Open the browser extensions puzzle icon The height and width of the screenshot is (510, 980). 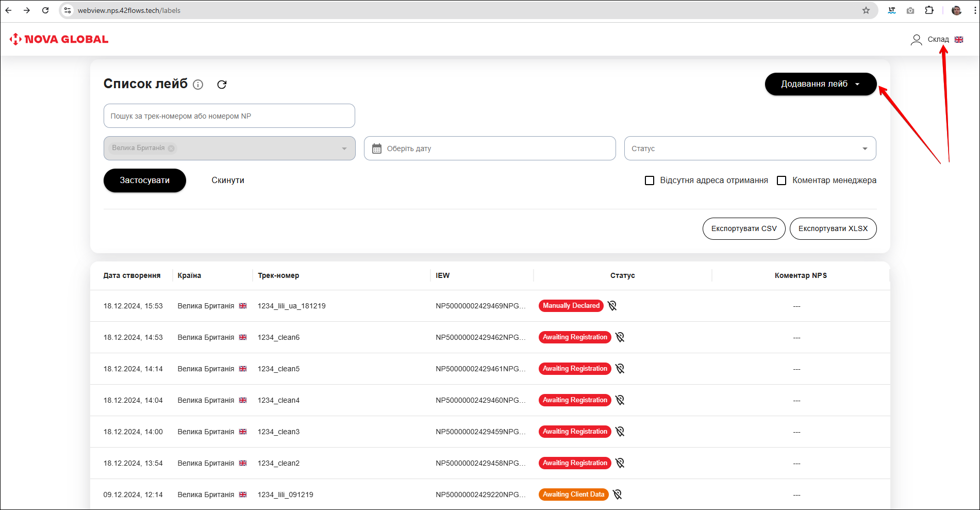[x=929, y=10]
